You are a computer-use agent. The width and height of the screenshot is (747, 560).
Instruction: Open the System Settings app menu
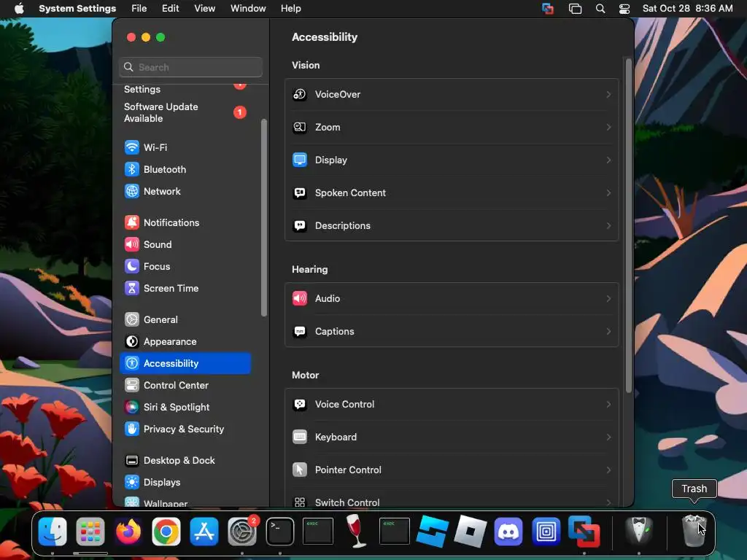(x=77, y=9)
